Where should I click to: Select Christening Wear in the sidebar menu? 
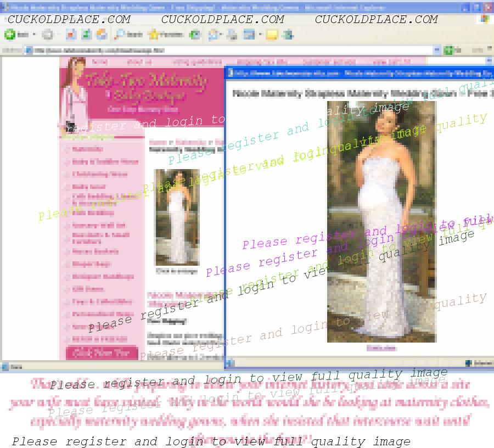pos(99,175)
